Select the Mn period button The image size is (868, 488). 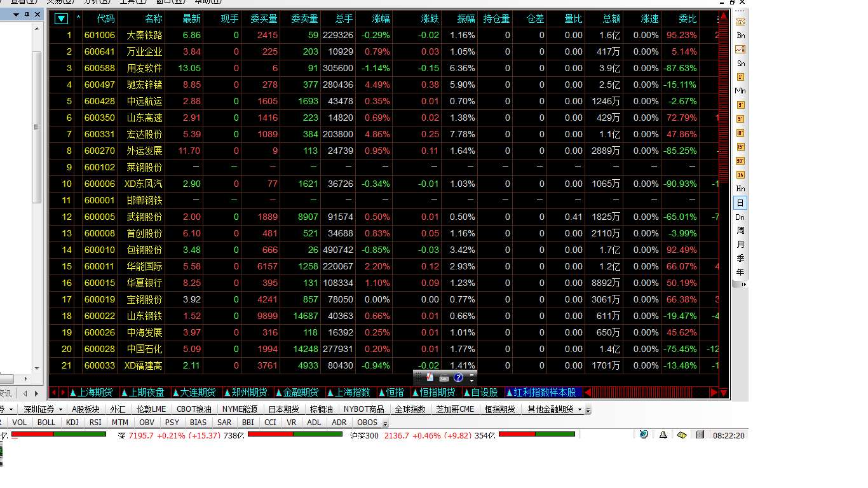coord(740,91)
